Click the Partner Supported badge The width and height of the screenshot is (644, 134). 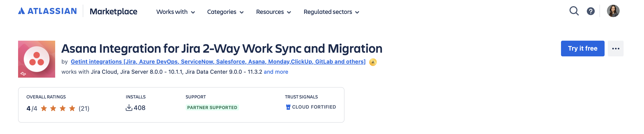pos(212,108)
